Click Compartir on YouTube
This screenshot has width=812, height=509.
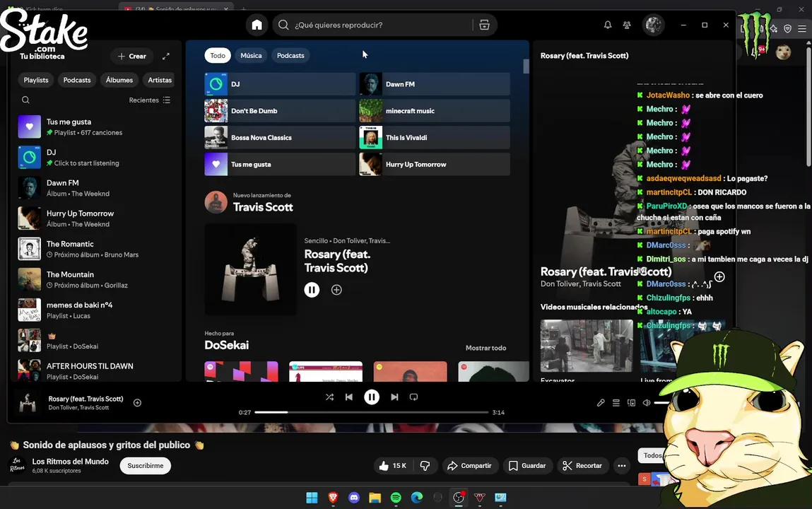pyautogui.click(x=470, y=465)
